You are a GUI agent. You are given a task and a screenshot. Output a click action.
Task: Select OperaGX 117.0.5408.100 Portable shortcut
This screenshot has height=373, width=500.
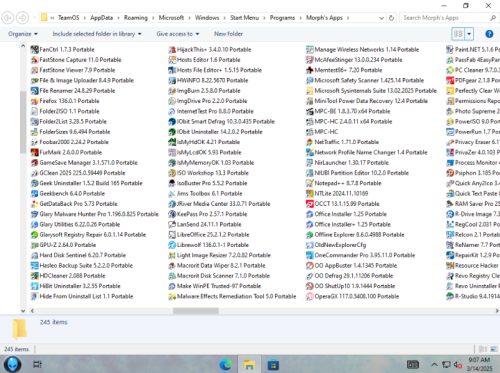click(x=352, y=296)
